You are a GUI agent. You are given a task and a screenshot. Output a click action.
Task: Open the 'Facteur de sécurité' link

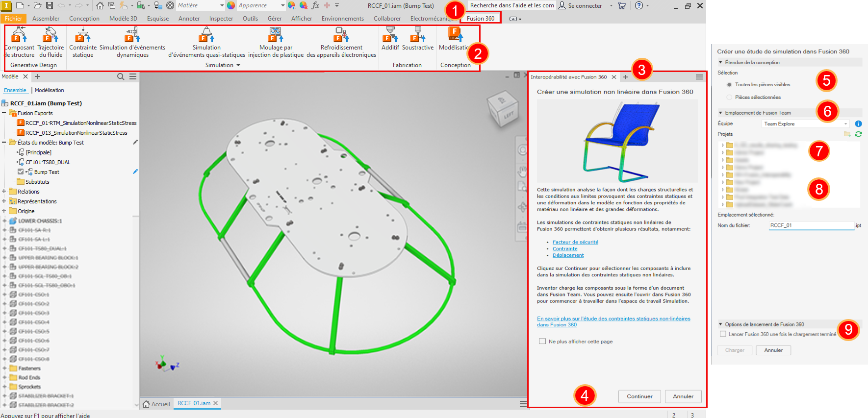coord(575,242)
